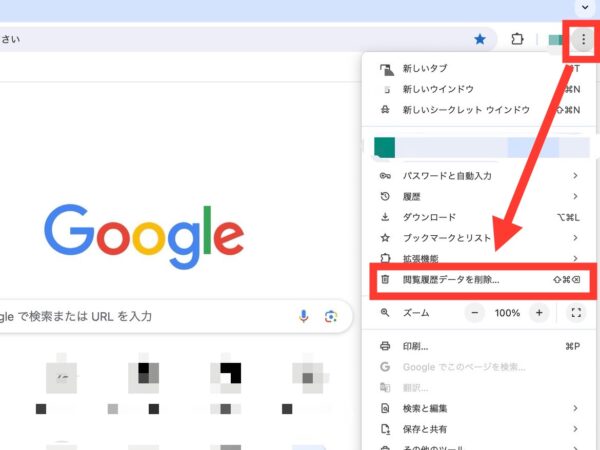
Task: Expand chevron on ブックマークとリスト row
Action: click(575, 238)
